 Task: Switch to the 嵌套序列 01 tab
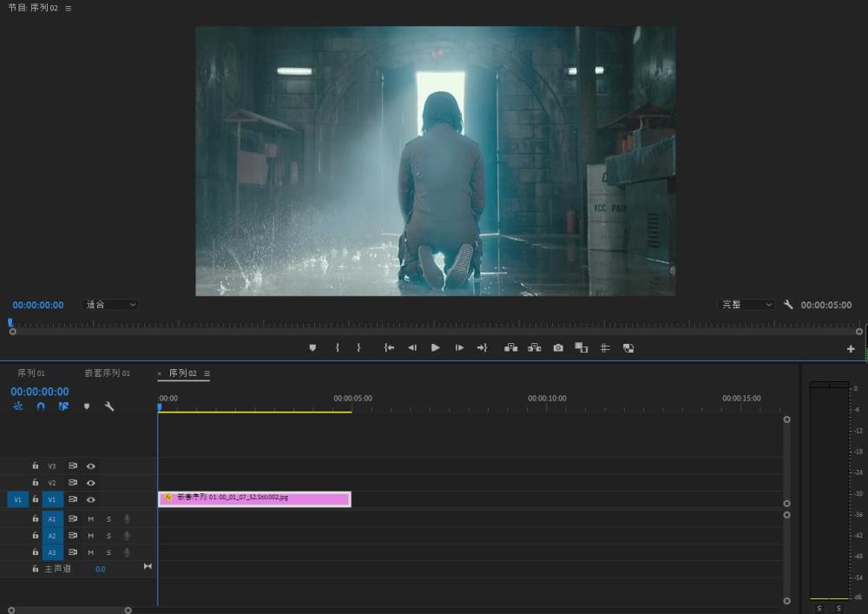(107, 373)
